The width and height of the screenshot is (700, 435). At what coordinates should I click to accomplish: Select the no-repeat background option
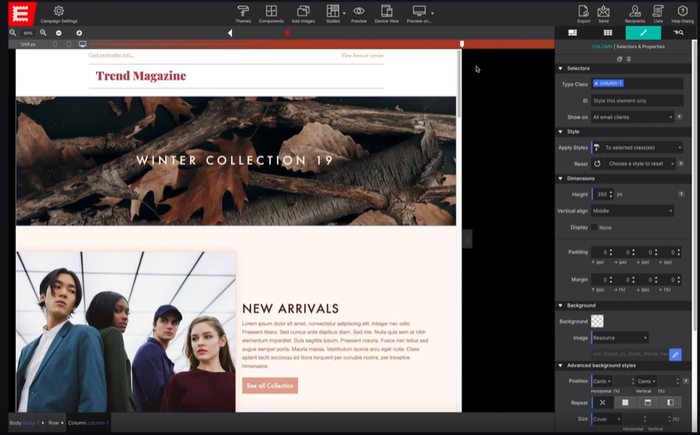click(603, 402)
